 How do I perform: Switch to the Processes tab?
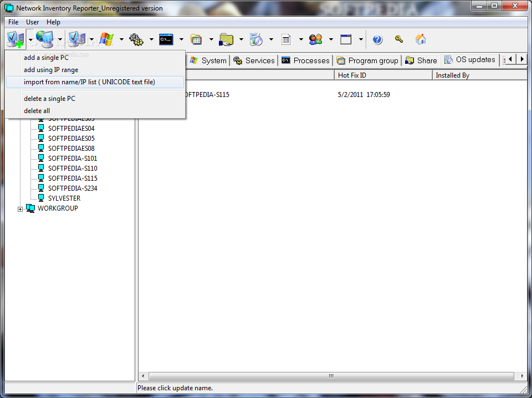305,60
